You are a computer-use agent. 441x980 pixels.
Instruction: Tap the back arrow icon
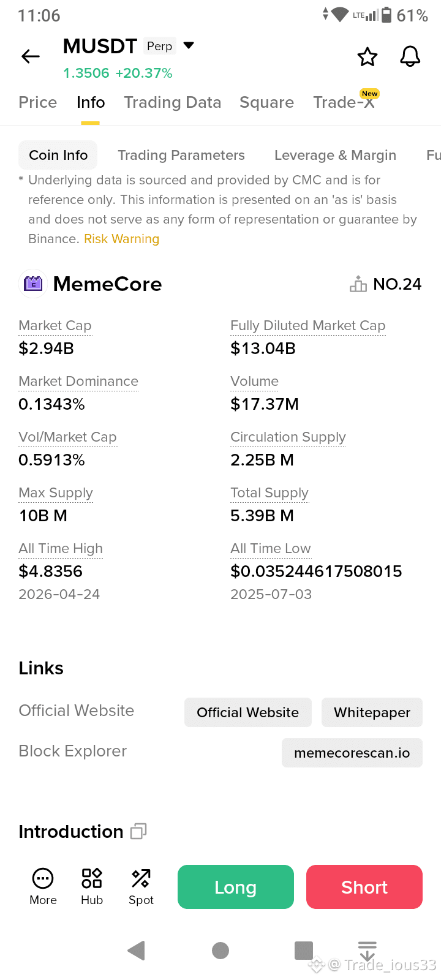click(31, 57)
